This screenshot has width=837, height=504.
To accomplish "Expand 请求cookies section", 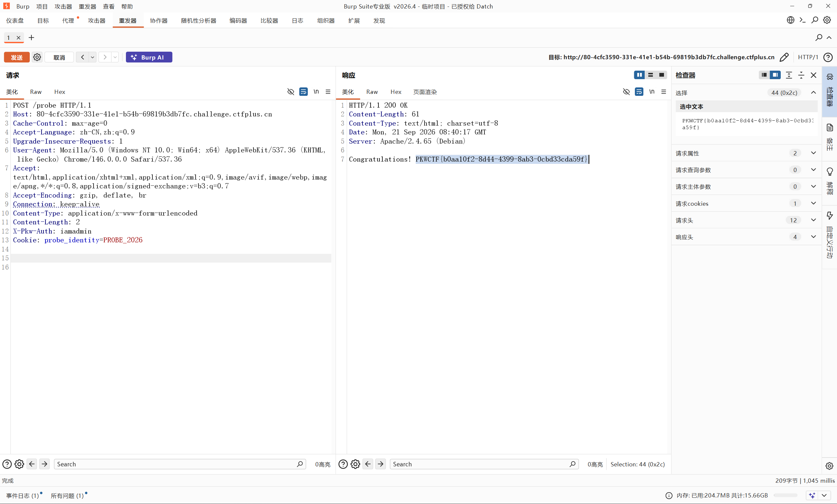I will point(813,203).
